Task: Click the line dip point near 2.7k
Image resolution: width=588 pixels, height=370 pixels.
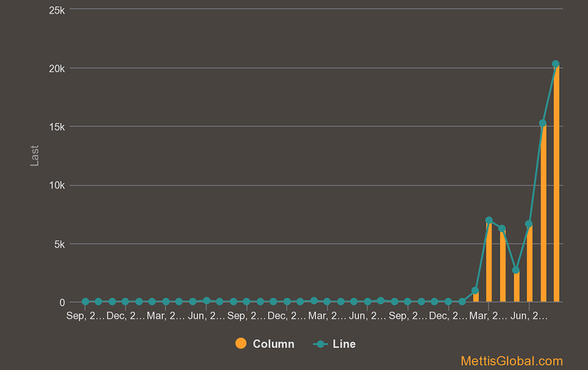Action: point(516,270)
